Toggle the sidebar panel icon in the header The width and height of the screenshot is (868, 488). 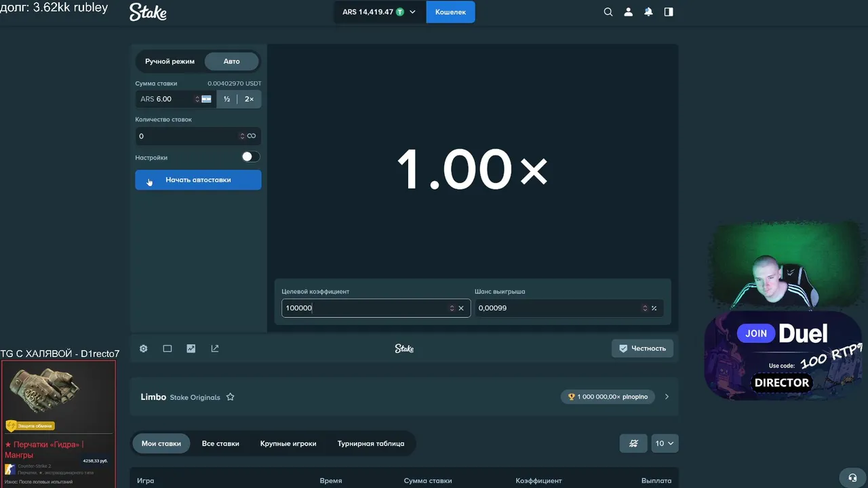[669, 12]
